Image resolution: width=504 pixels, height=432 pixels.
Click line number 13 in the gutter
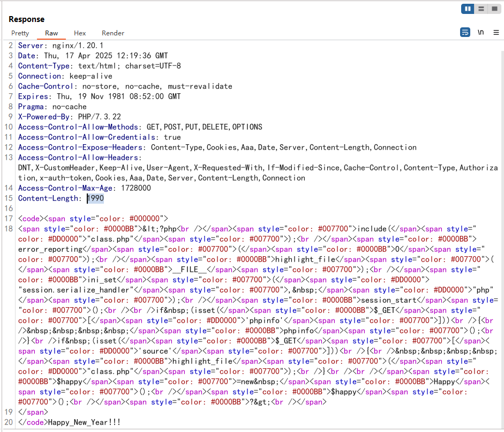8,158
